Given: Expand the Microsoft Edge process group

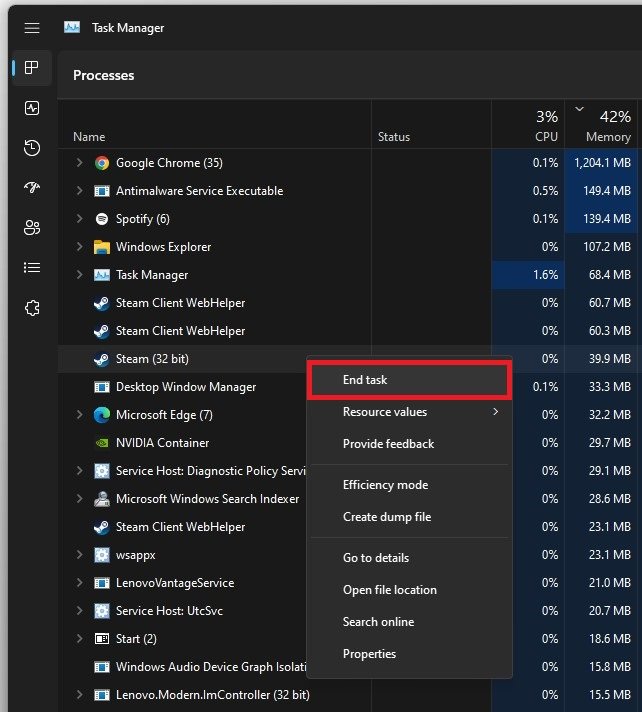Looking at the screenshot, I should [x=80, y=415].
